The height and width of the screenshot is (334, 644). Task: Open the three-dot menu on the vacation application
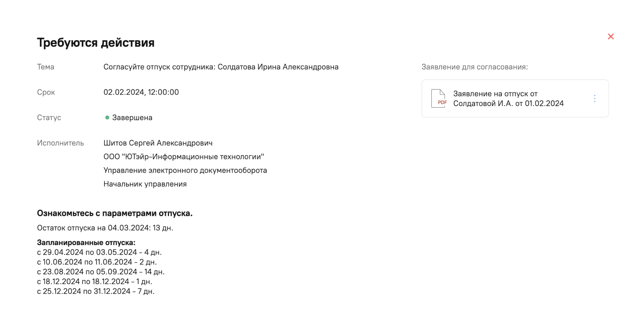[594, 99]
